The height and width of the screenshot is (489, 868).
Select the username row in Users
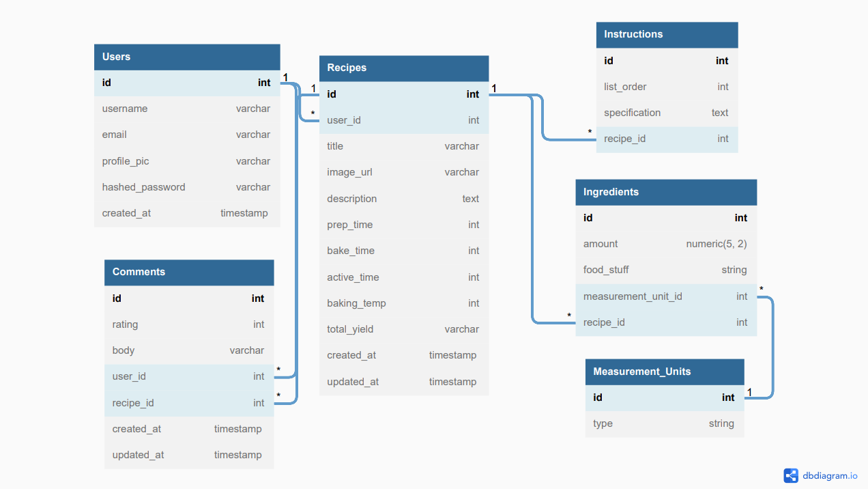[x=187, y=109]
